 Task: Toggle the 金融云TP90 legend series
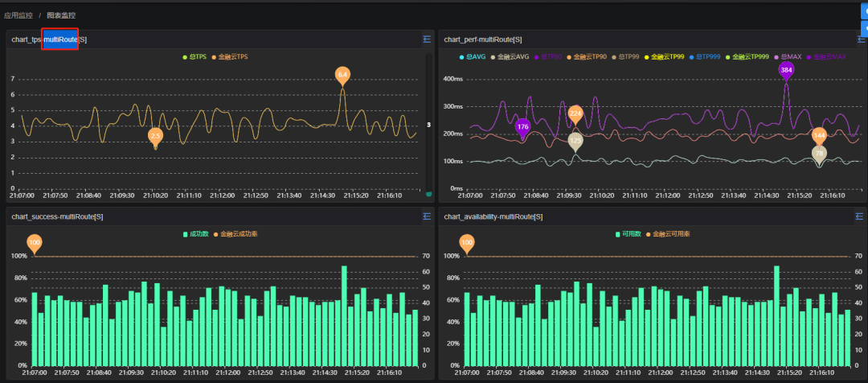(x=586, y=56)
